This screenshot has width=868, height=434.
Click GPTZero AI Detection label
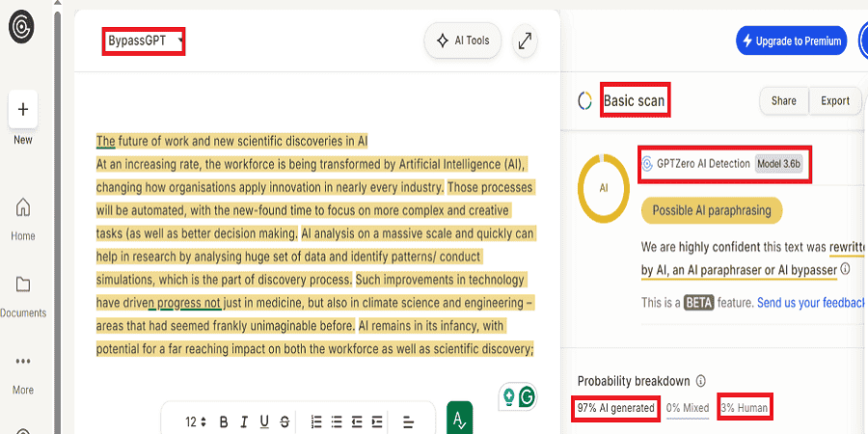[703, 164]
